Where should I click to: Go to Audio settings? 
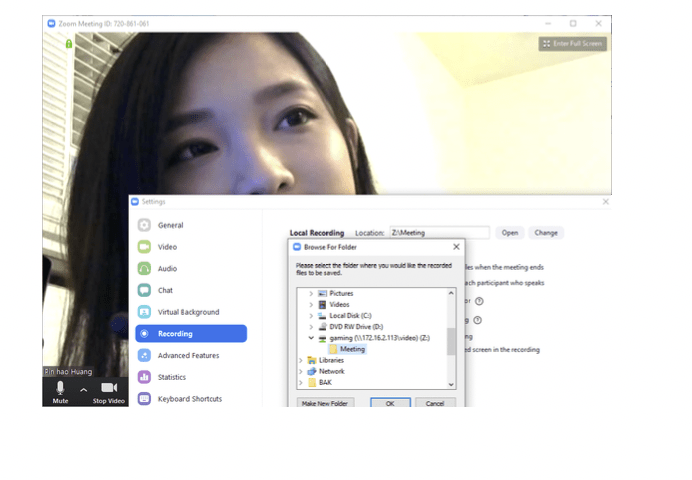(x=167, y=269)
